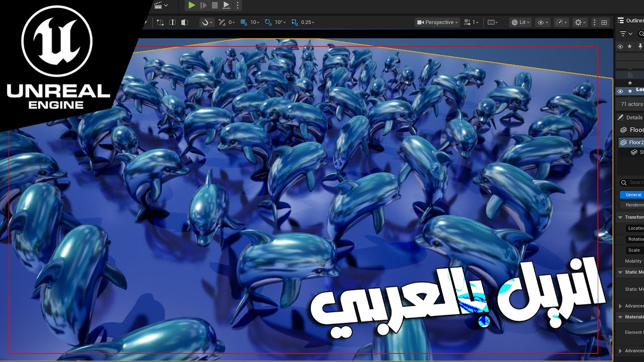Toggle the surface snapping offset icon
The width and height of the screenshot is (644, 362).
[222, 22]
